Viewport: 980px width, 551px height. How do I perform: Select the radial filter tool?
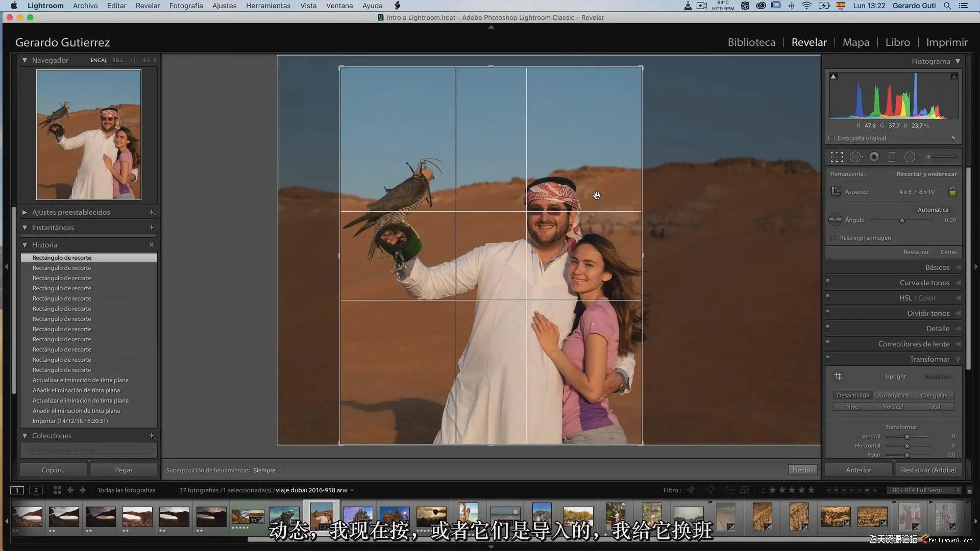910,157
